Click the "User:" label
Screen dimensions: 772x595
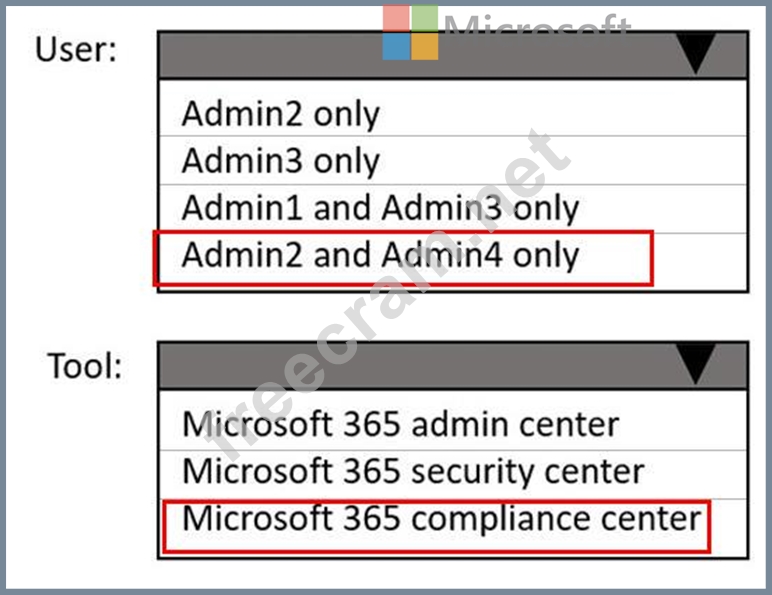click(x=76, y=50)
